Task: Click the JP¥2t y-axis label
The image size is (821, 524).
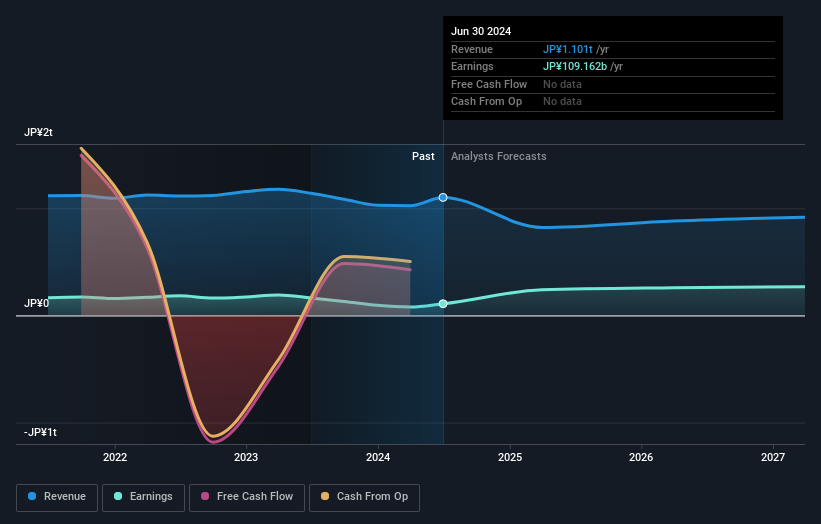Action: [x=38, y=132]
